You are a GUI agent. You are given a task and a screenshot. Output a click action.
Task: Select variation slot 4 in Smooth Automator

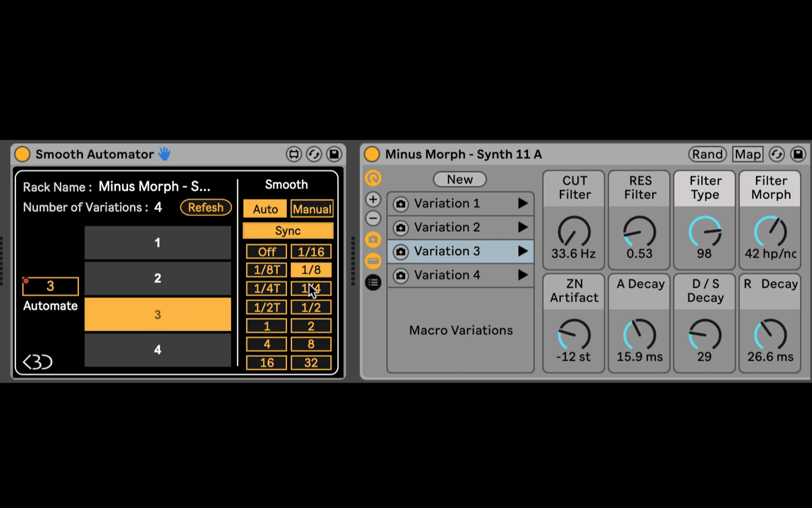(157, 350)
